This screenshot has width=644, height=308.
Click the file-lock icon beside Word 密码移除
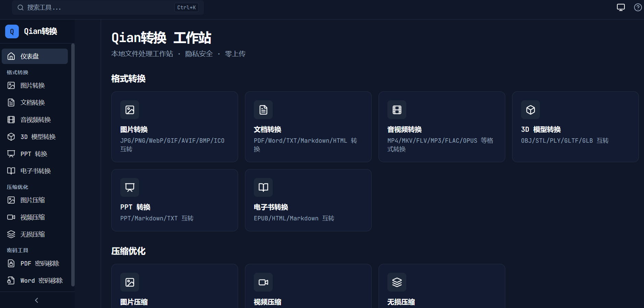pyautogui.click(x=11, y=281)
